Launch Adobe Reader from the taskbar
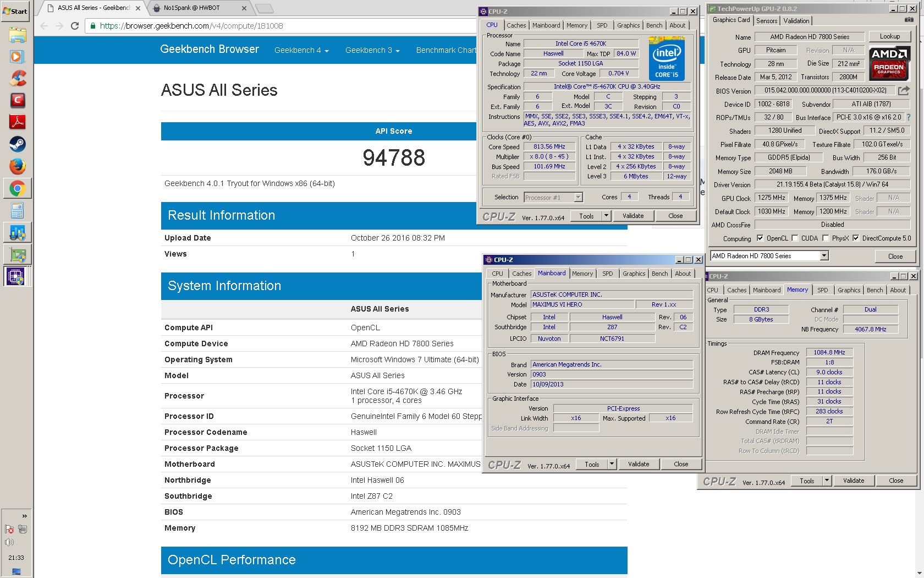This screenshot has height=578, width=924. tap(17, 122)
